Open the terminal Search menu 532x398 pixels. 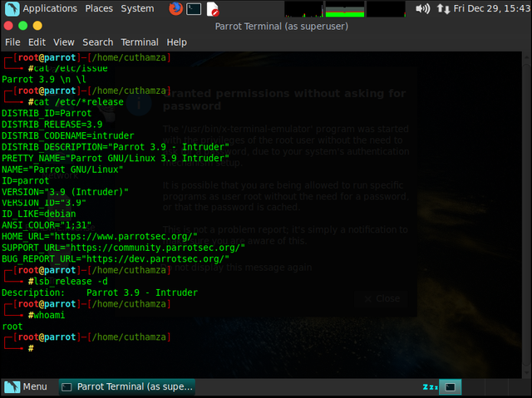point(98,42)
